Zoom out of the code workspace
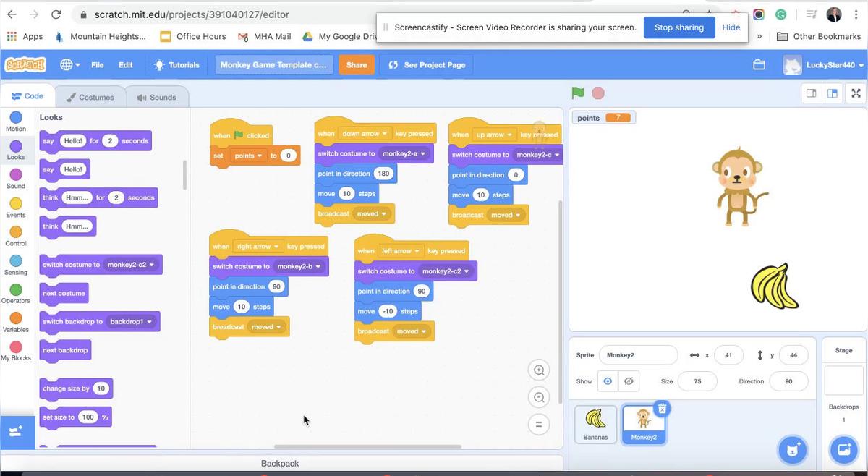The image size is (868, 476). click(x=539, y=397)
